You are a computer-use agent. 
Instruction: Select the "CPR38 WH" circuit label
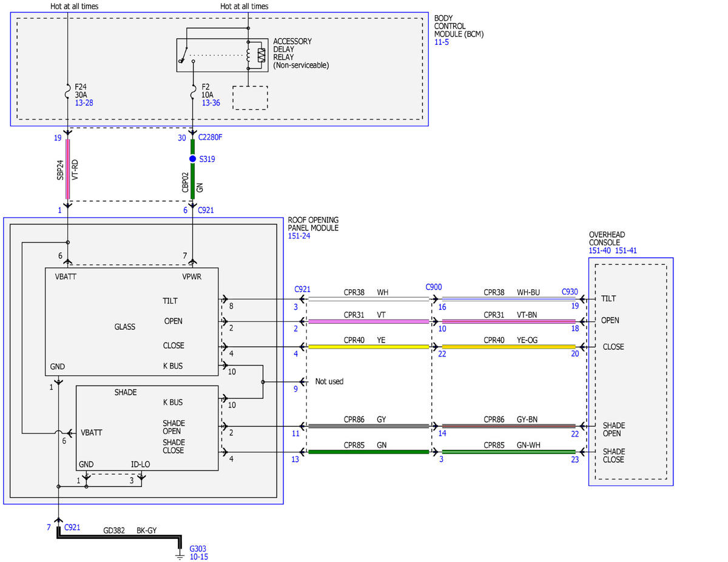point(366,292)
